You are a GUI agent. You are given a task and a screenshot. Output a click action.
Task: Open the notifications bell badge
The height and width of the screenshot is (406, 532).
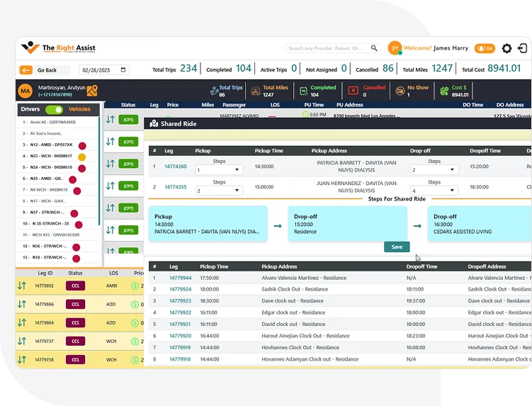(x=485, y=49)
